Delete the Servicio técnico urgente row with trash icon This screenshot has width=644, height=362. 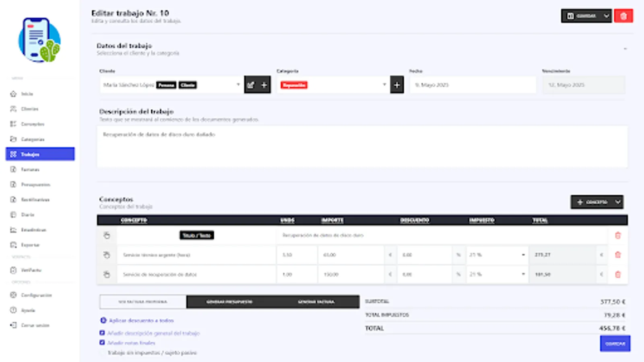pos(618,255)
